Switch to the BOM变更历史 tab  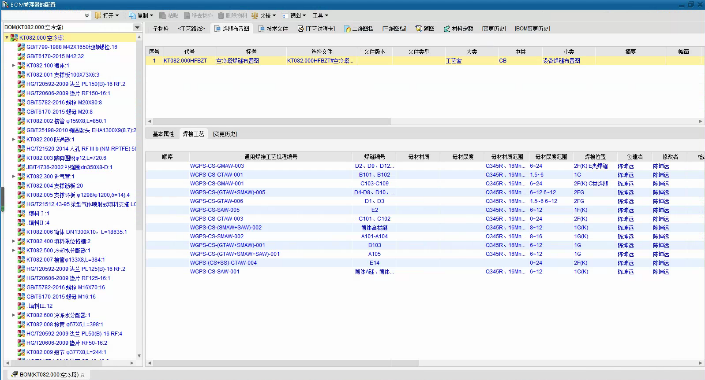532,28
